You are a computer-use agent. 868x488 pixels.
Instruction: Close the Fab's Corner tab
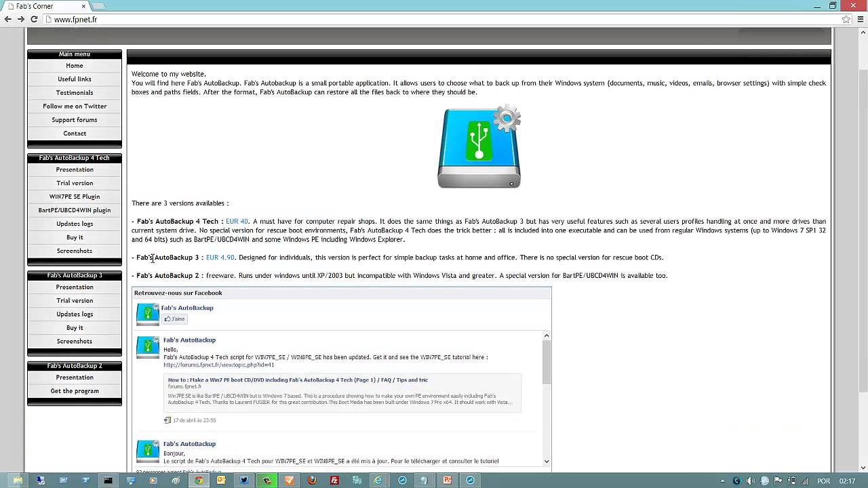pos(83,6)
